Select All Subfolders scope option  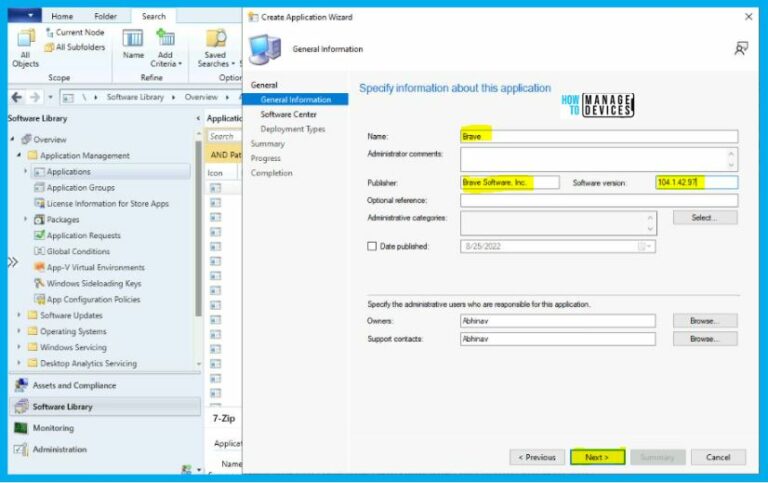point(75,47)
